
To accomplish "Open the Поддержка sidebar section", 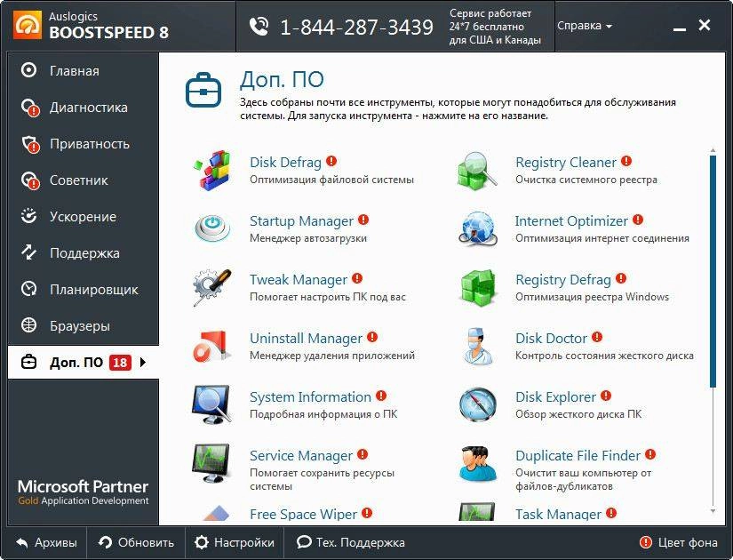I will pyautogui.click(x=84, y=253).
